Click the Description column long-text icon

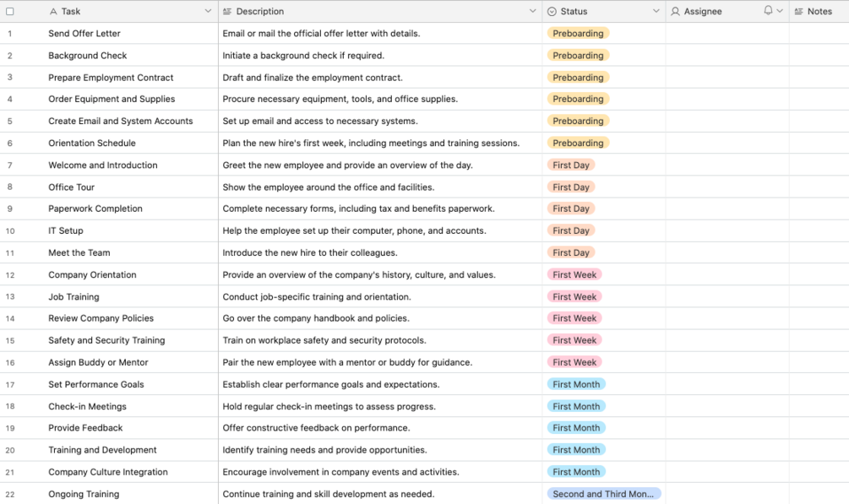point(226,12)
